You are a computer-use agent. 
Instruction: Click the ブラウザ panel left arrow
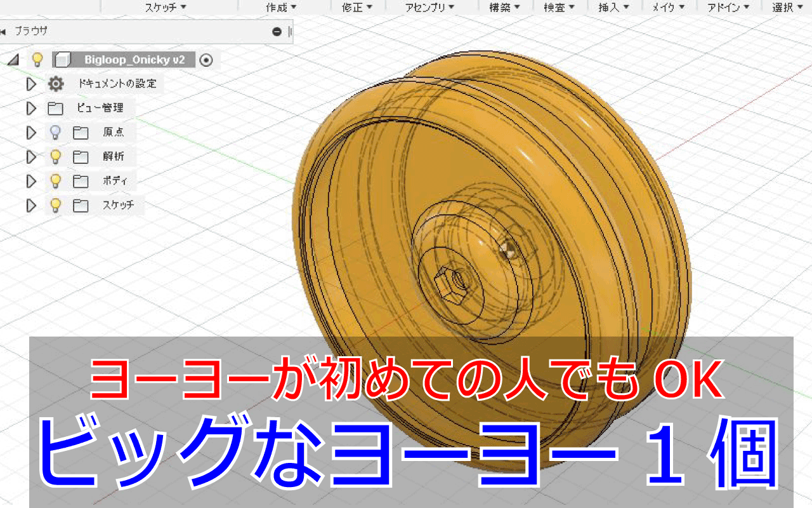pos(3,31)
